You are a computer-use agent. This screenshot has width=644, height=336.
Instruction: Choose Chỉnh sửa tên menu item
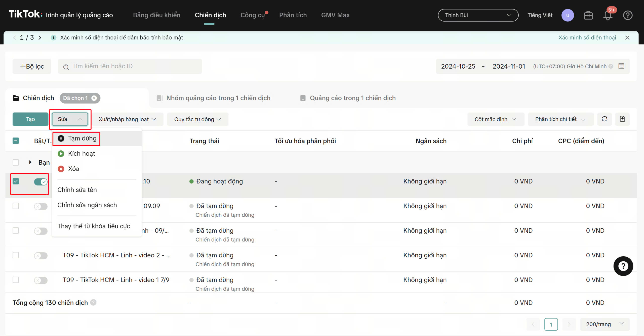(x=97, y=190)
